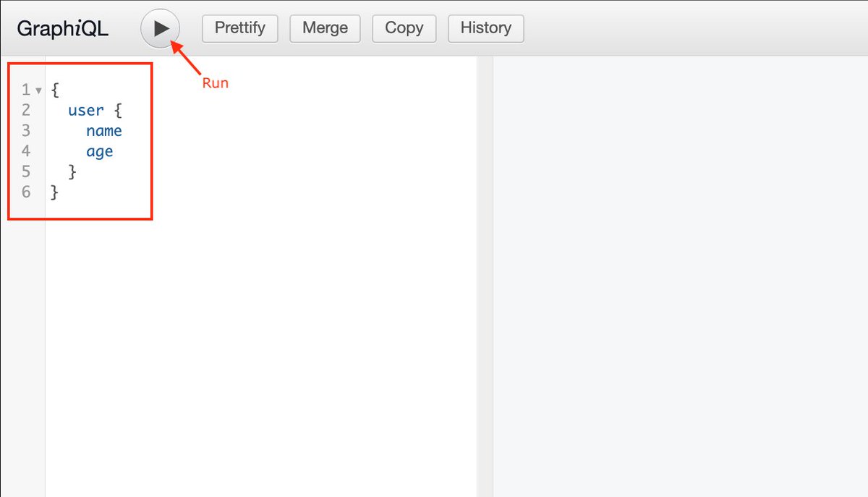Click the GraphiQL title logo
Screen dimensions: 868x497
tap(63, 29)
